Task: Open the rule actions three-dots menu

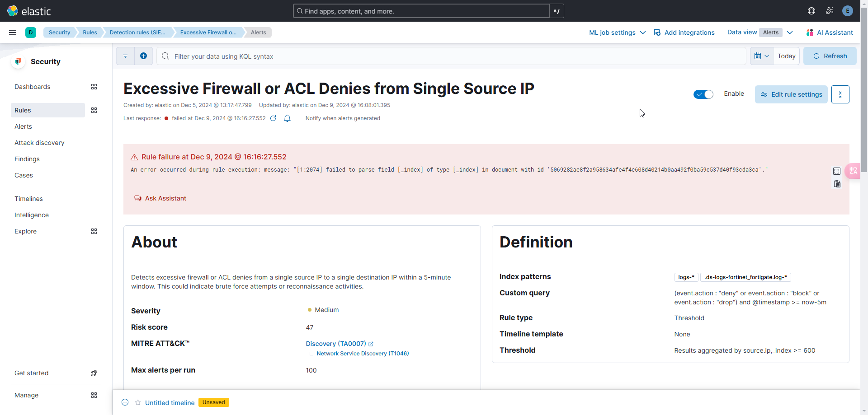Action: tap(840, 94)
